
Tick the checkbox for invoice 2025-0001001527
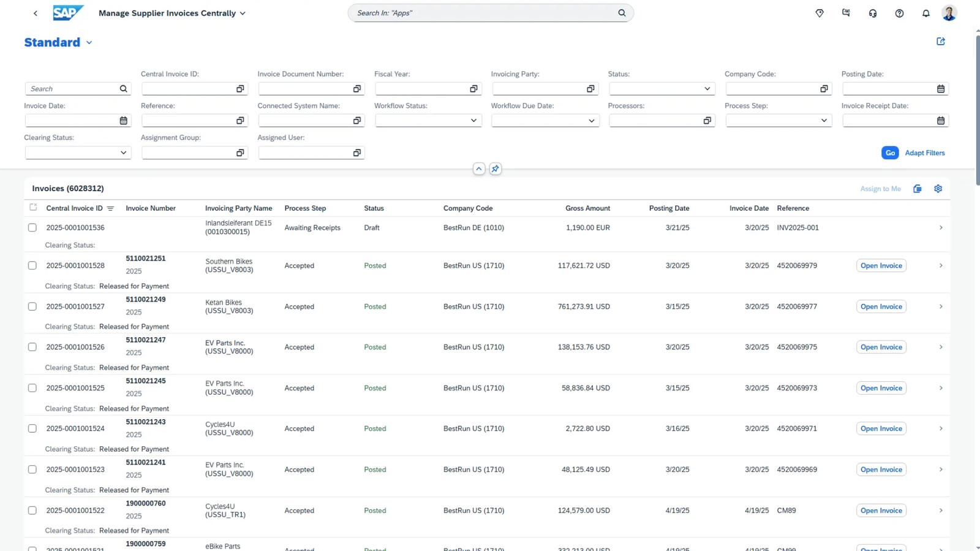[x=32, y=306]
